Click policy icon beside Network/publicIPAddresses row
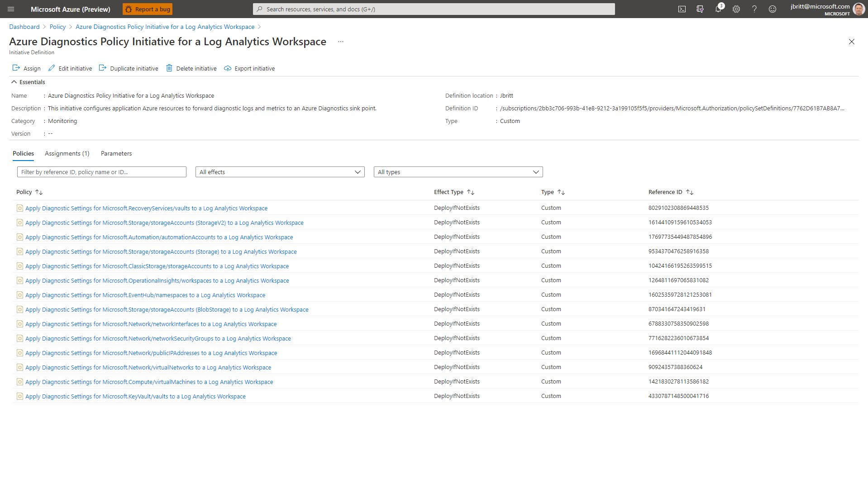This screenshot has width=868, height=488. click(20, 353)
